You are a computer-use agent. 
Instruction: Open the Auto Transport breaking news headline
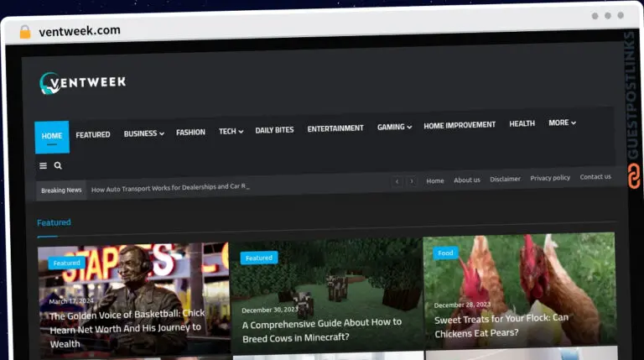tap(170, 187)
